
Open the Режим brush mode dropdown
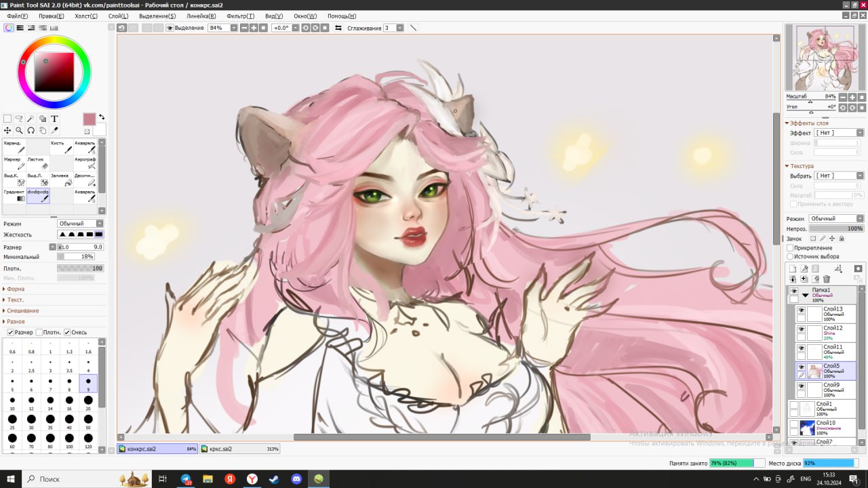(x=81, y=224)
